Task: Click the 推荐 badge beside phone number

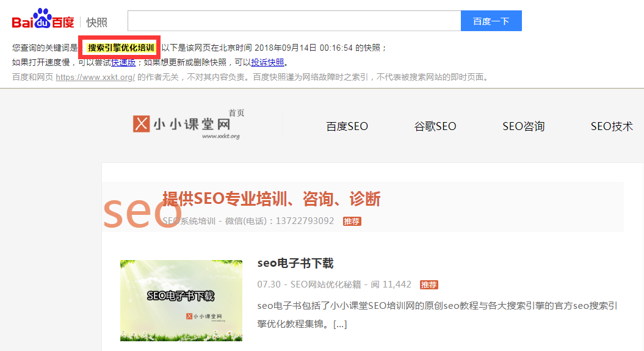Action: pyautogui.click(x=352, y=222)
